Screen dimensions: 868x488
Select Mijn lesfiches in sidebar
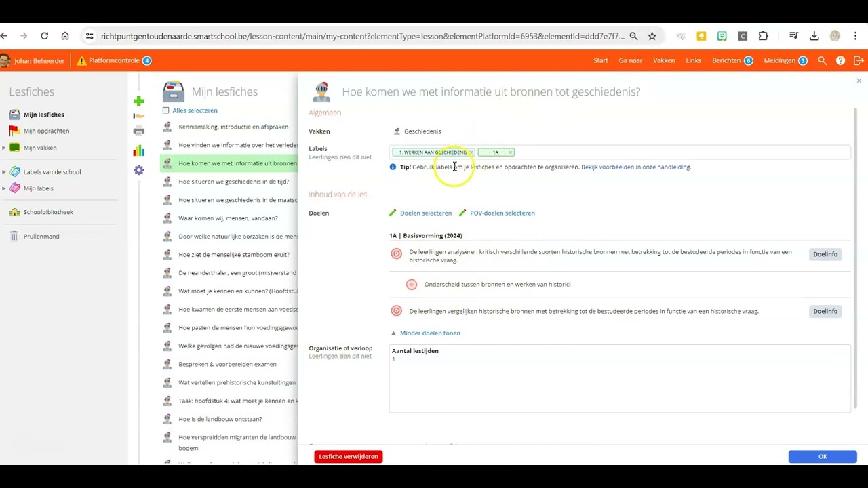tap(44, 115)
